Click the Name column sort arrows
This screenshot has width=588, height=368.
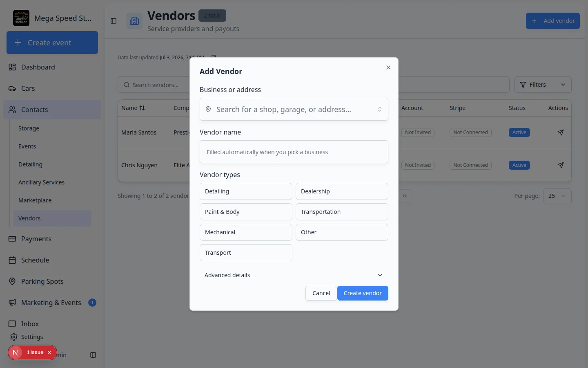[x=142, y=108]
